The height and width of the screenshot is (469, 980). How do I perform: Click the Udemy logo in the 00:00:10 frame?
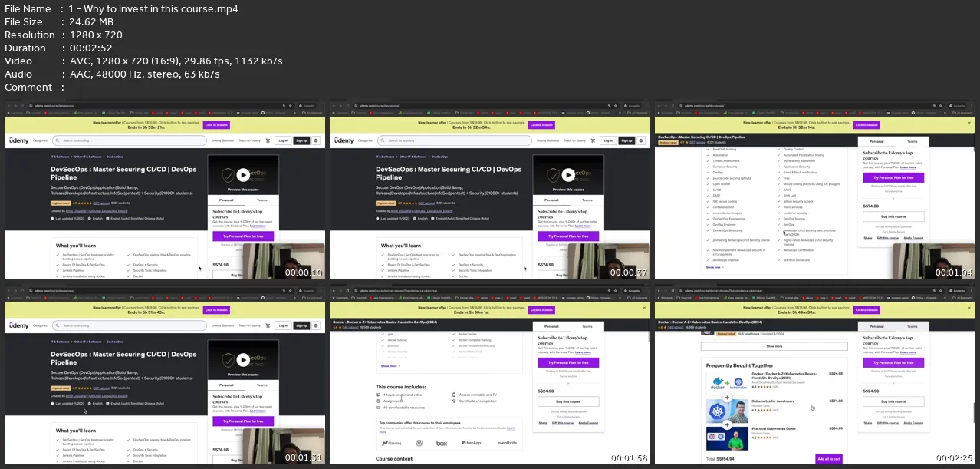[19, 140]
